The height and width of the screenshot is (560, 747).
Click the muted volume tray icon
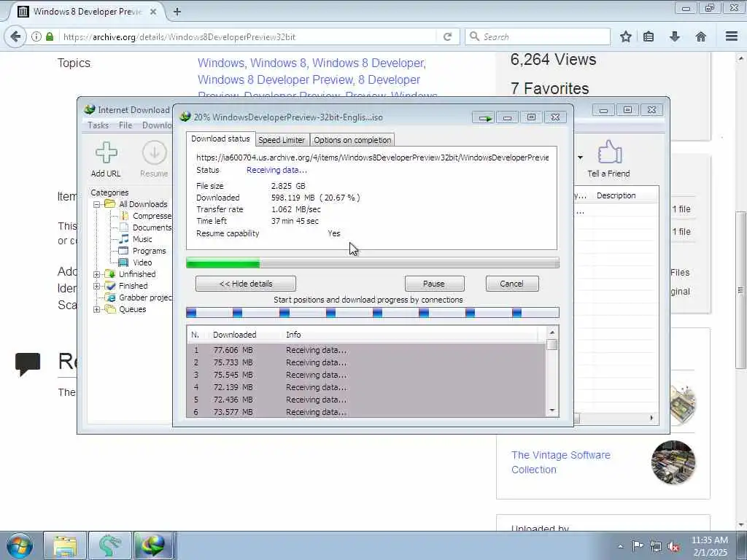673,546
